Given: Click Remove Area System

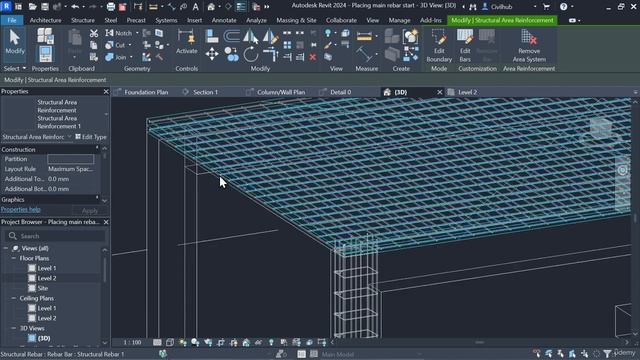Looking at the screenshot, I should (529, 46).
